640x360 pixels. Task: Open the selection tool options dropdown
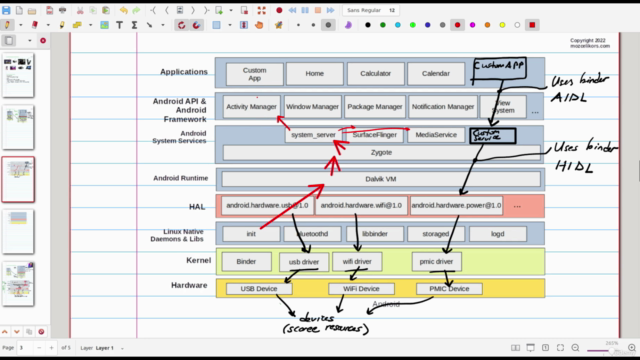pos(230,25)
